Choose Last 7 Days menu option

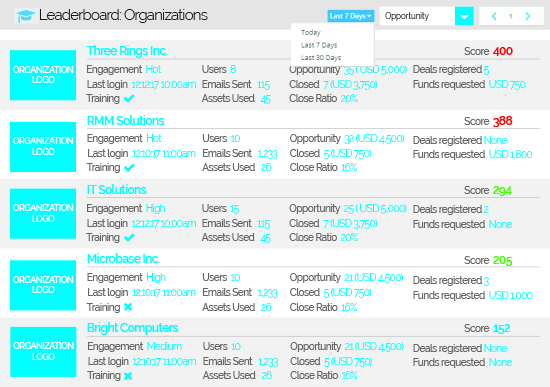(319, 45)
